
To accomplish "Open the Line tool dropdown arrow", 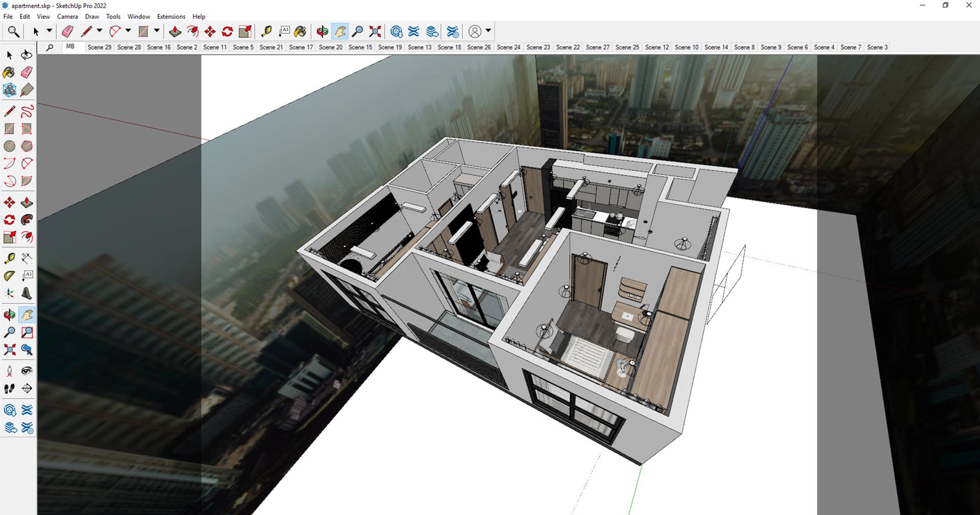I will click(100, 31).
